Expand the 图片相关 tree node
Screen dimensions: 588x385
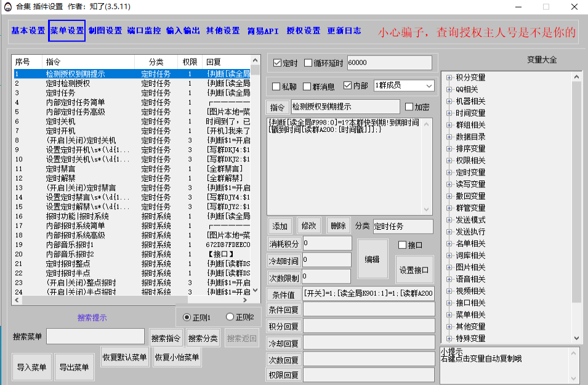pyautogui.click(x=449, y=267)
